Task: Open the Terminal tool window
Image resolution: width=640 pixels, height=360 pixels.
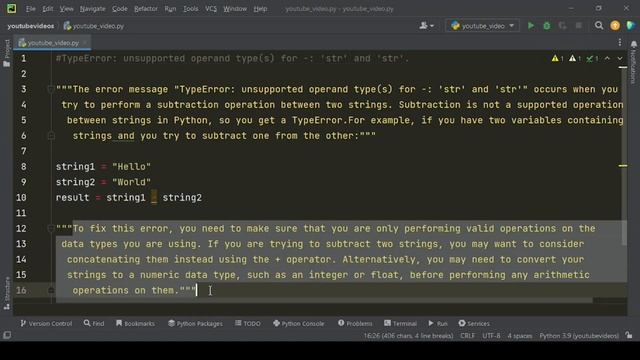Action: (400, 323)
